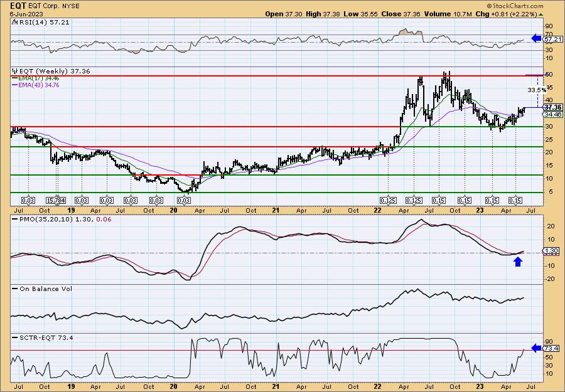Click the 'PMO(35,20,10) 1.30, 0.06' label

coord(65,220)
